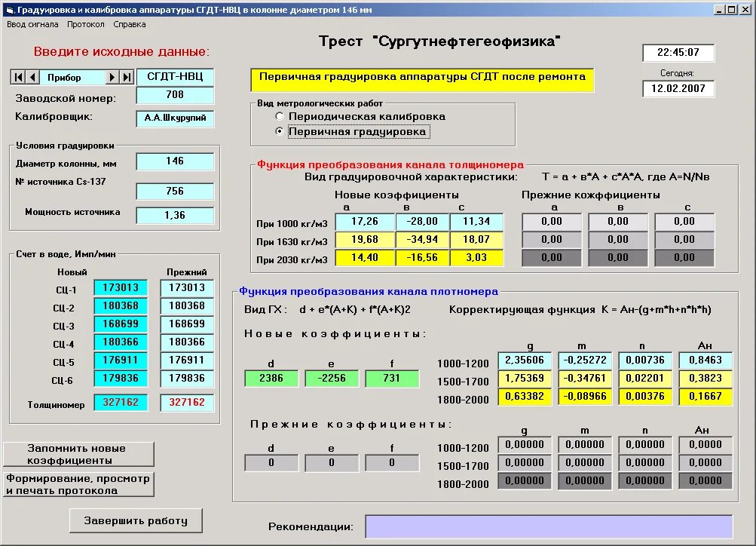Click n value 0,00376 for 1800-2000
The height and width of the screenshot is (546, 756).
coord(645,397)
